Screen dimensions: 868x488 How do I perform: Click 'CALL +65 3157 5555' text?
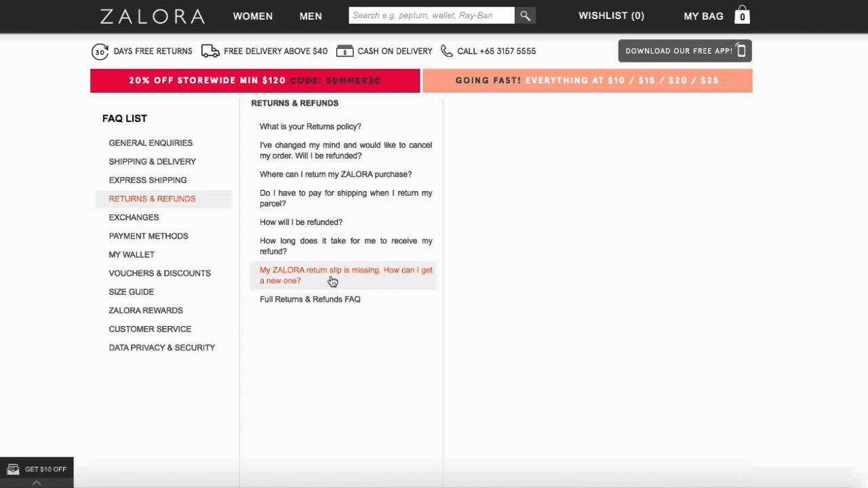[496, 52]
